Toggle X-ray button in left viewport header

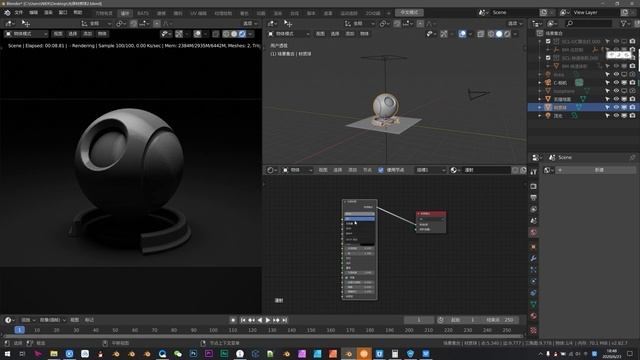[216, 34]
